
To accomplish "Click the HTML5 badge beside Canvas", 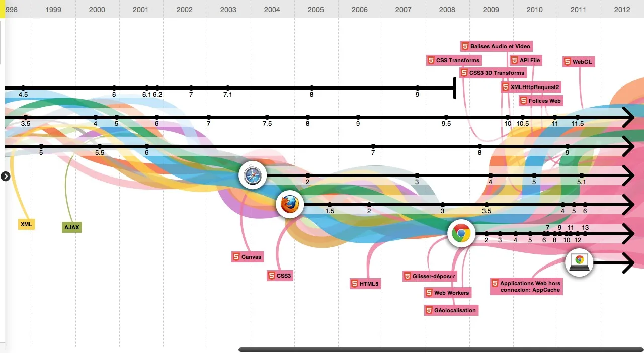I will coord(236,257).
